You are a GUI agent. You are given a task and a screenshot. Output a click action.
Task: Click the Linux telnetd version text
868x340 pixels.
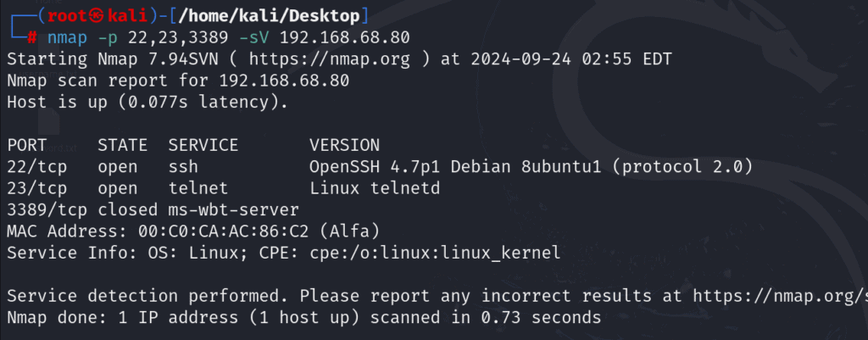(375, 188)
